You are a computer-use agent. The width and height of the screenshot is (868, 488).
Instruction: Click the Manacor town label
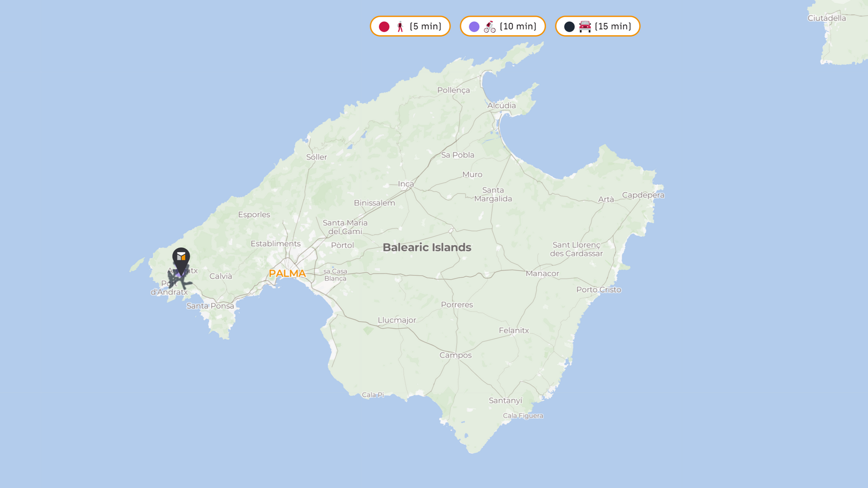[542, 274]
